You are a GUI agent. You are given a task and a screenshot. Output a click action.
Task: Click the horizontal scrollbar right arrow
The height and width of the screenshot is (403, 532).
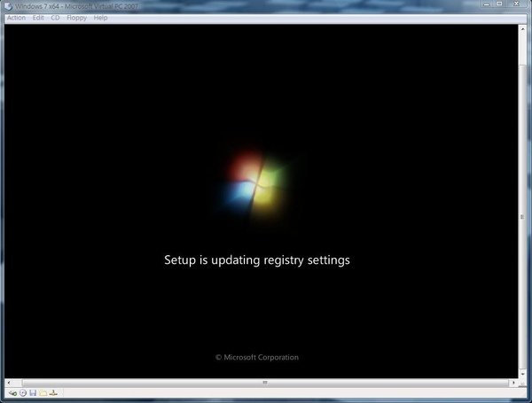point(513,383)
